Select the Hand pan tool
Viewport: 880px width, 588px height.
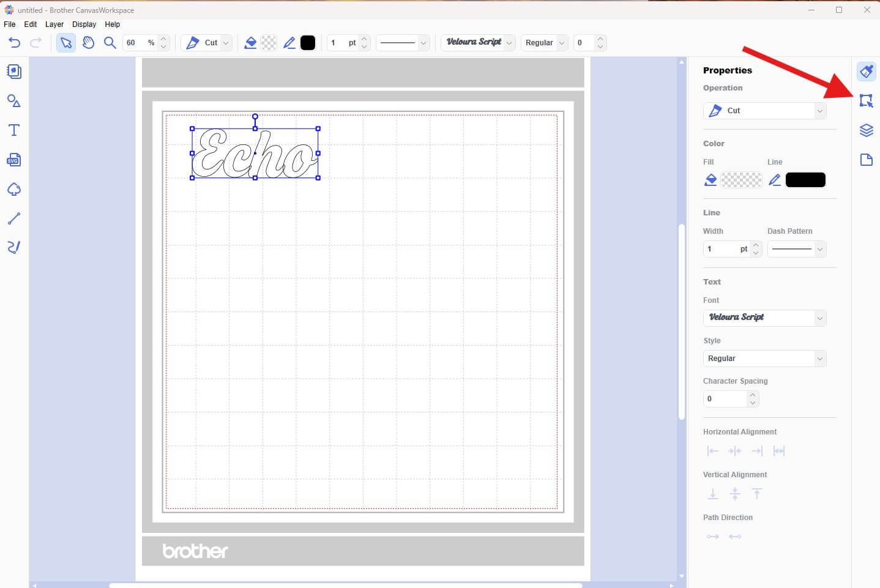[x=88, y=43]
